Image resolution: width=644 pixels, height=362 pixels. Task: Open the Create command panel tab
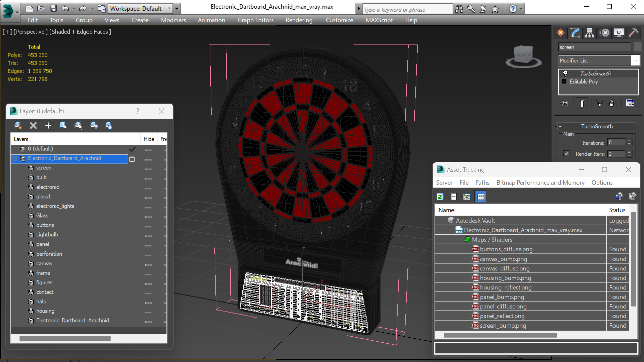tap(561, 33)
